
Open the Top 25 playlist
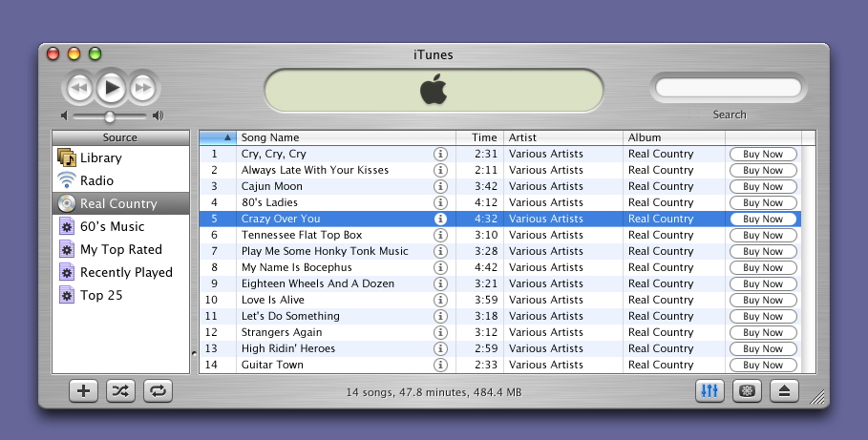point(120,295)
